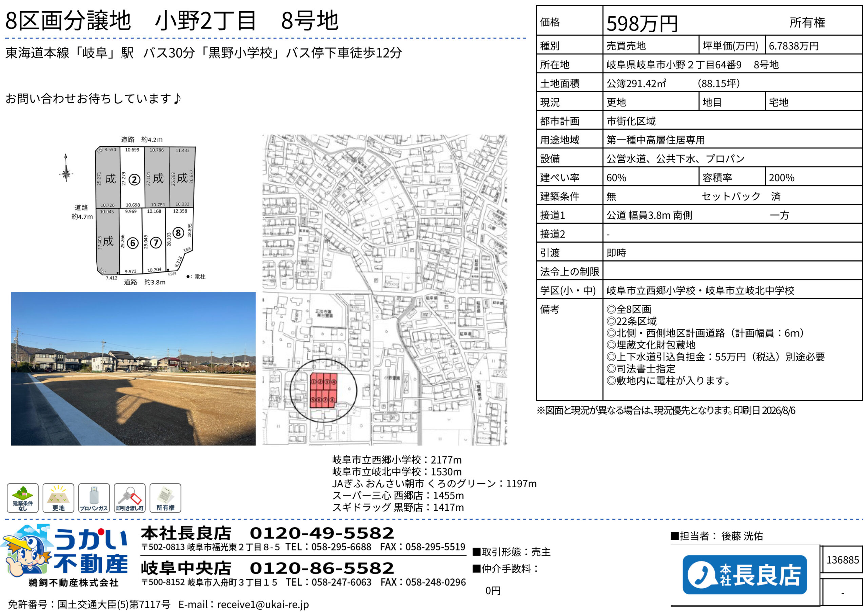
Task: Click the 用途地域 value 第一種中高層住居専用
Action: coord(655,140)
